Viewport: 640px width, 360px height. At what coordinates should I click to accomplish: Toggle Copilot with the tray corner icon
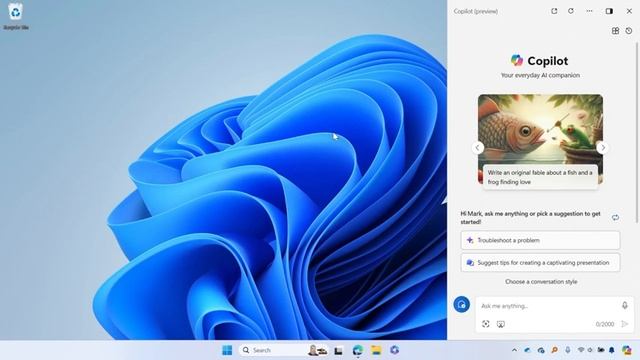[x=627, y=350]
